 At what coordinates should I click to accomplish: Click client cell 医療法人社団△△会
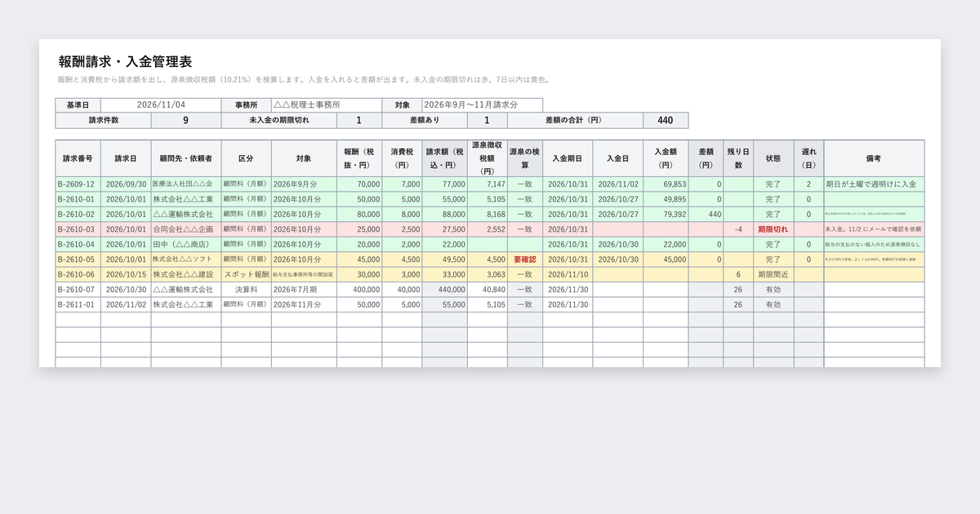[186, 184]
